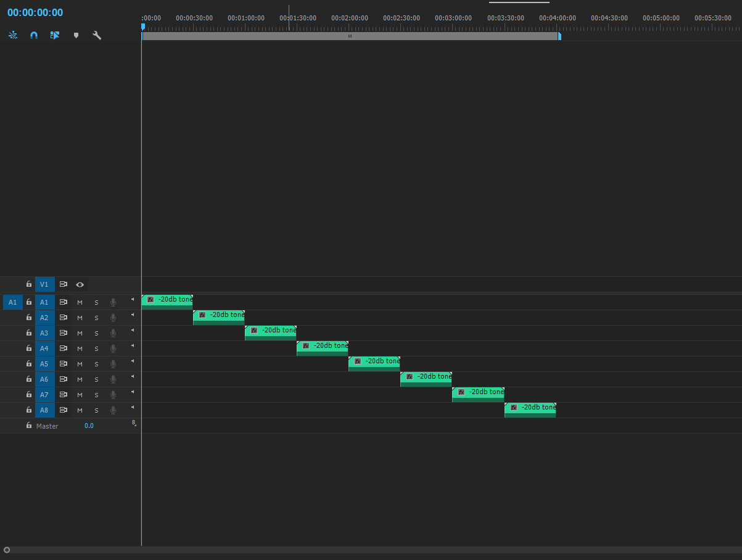Enable voice-over record on A2

coord(113,318)
